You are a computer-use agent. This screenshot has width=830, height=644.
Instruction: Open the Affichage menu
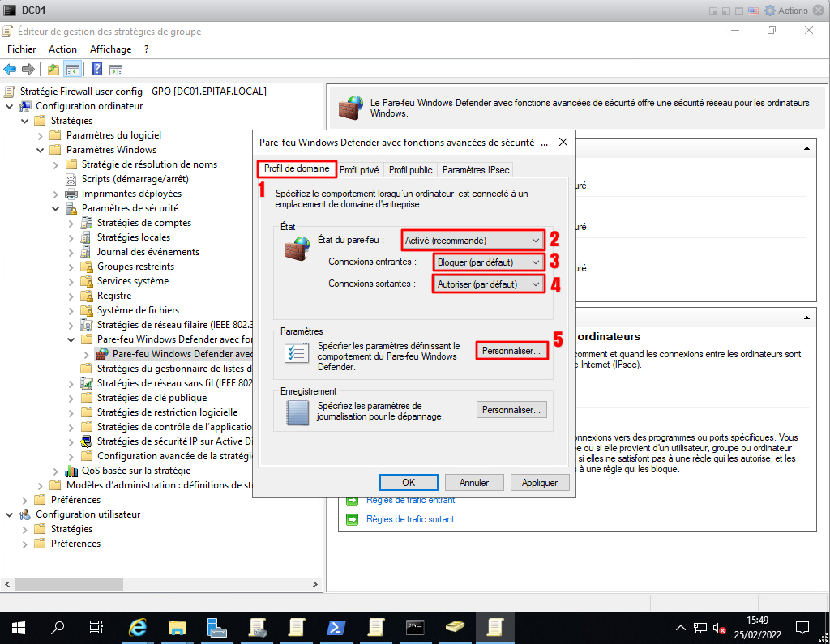click(x=110, y=49)
